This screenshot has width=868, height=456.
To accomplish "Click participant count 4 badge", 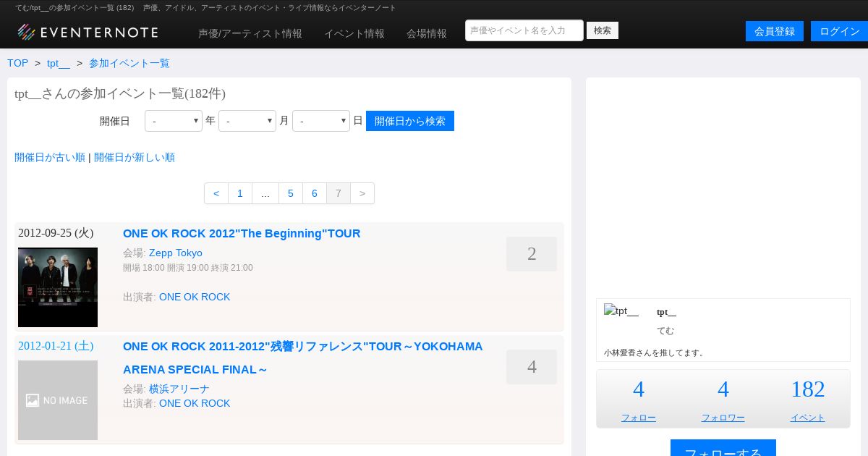I will pos(532,367).
